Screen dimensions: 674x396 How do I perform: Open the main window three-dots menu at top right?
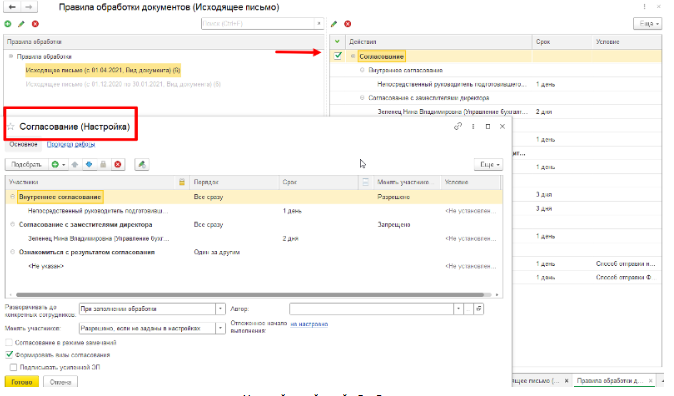[x=644, y=6]
